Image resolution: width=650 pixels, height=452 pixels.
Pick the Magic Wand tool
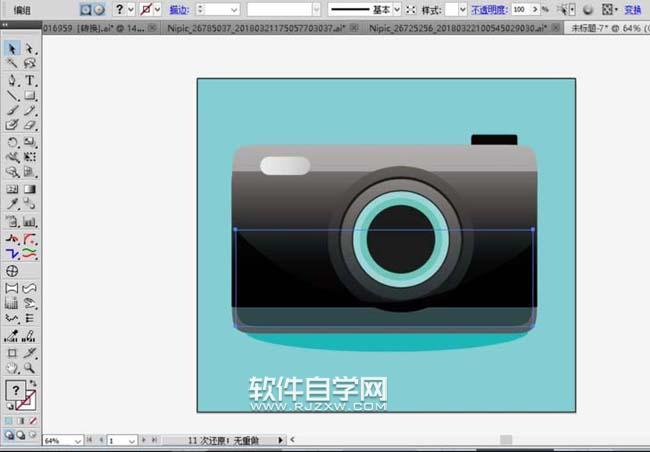(12, 63)
